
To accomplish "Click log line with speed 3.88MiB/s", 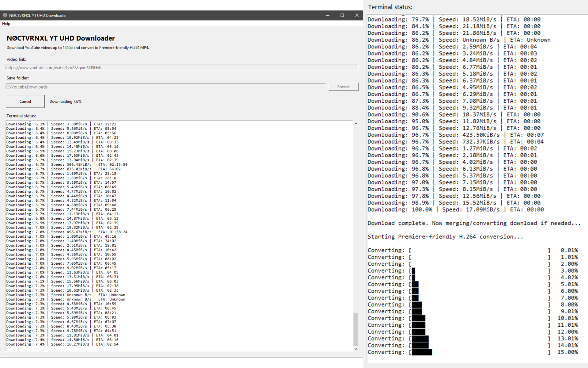I will click(x=61, y=124).
